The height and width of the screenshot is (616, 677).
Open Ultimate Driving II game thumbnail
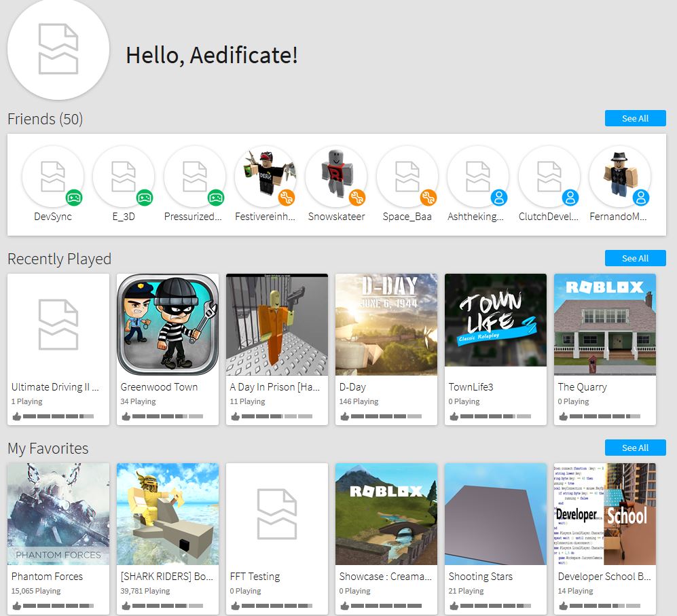pos(58,325)
